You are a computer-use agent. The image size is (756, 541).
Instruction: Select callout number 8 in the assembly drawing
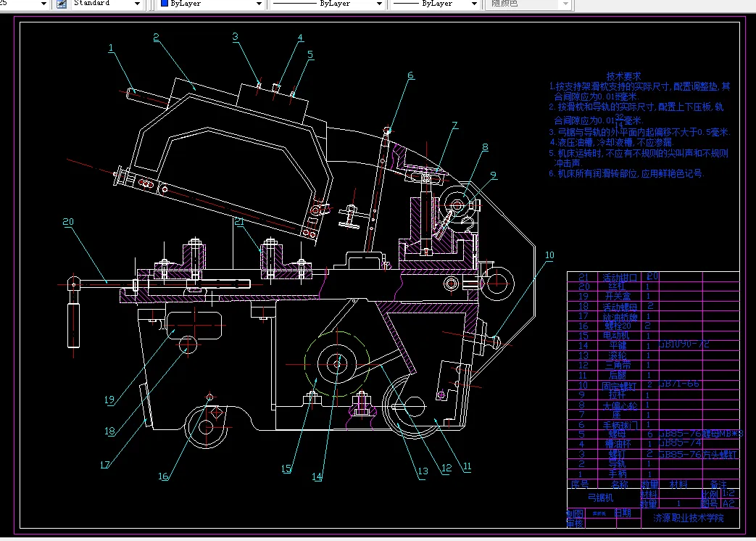tap(485, 147)
